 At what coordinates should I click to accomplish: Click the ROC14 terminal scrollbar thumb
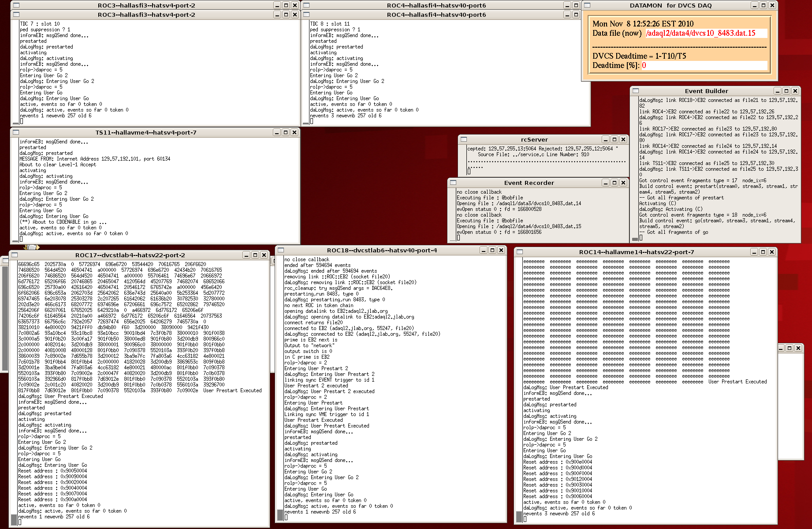pyautogui.click(x=519, y=516)
